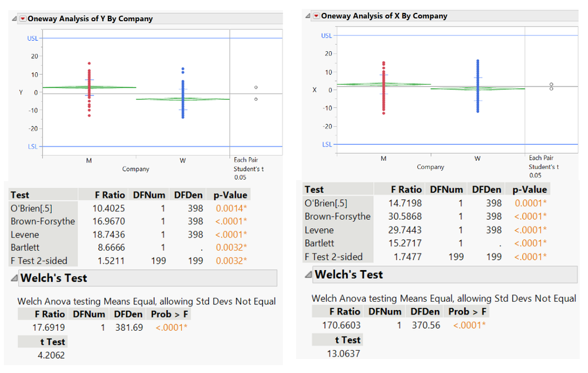Click lower comparison circle in Y plot
Viewport: 588px width, 373px height.
coord(256,99)
